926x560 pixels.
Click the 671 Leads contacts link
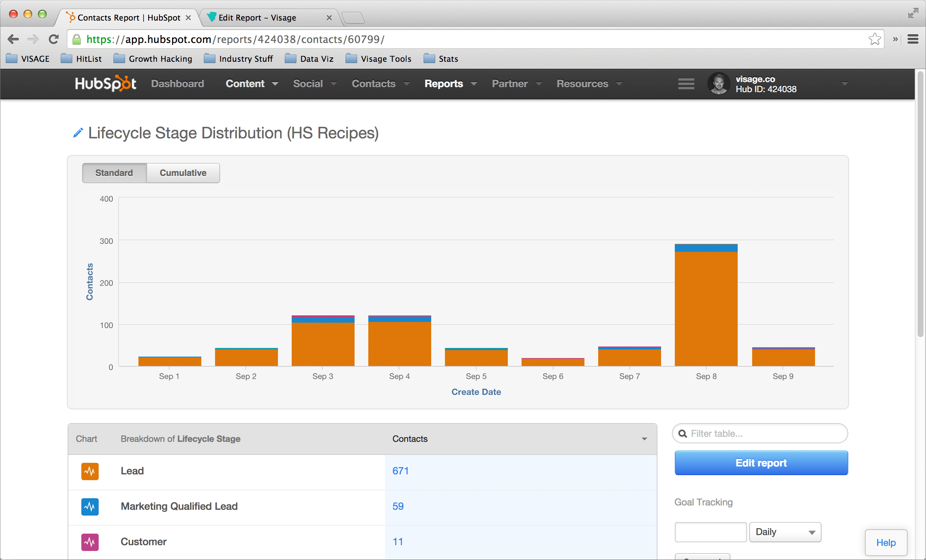400,471
